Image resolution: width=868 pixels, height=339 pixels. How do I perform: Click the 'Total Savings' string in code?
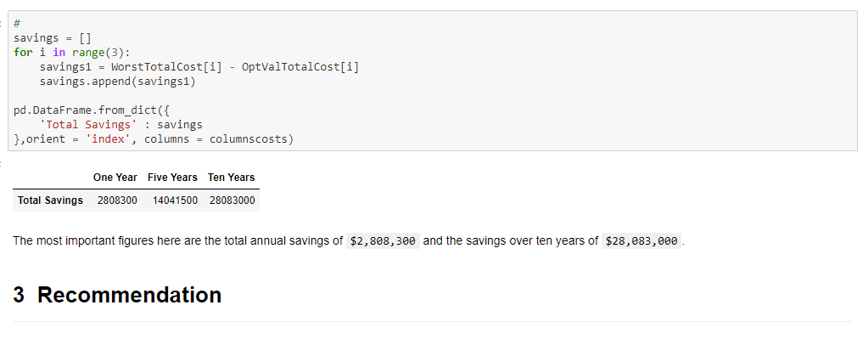(x=88, y=125)
